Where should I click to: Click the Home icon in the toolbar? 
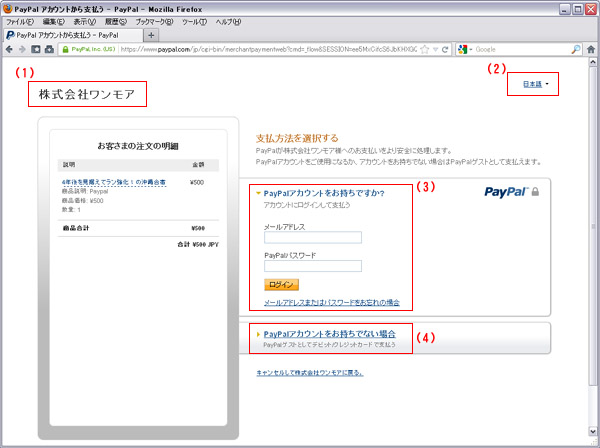(590, 48)
